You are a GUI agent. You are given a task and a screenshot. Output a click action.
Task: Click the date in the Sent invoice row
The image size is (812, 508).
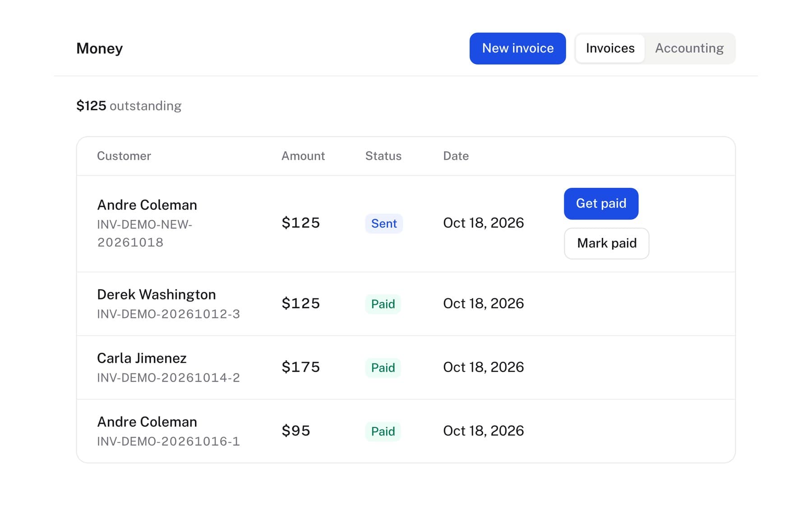(x=484, y=223)
